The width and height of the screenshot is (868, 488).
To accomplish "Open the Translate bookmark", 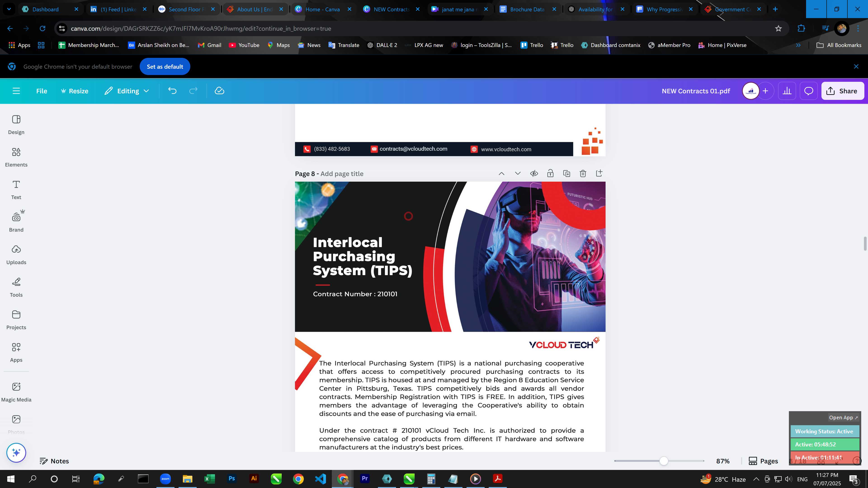I will coord(344,45).
